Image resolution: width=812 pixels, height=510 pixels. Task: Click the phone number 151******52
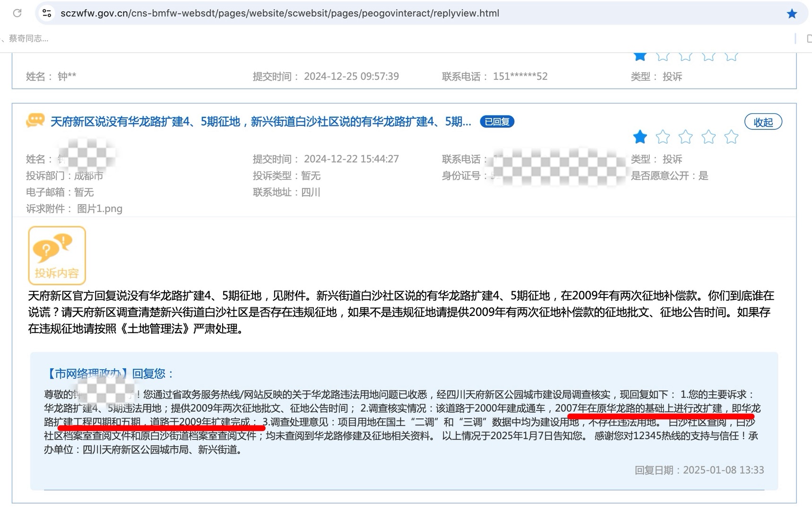[520, 76]
